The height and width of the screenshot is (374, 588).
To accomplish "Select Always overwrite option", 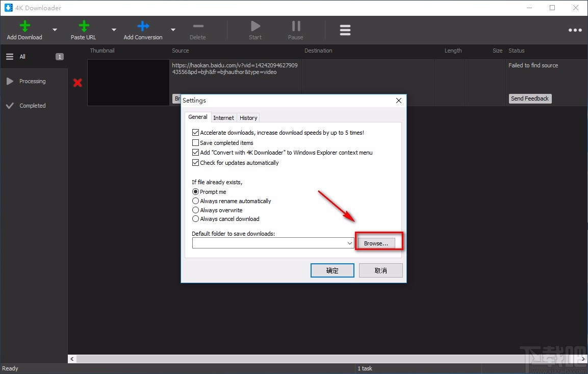I will 195,210.
